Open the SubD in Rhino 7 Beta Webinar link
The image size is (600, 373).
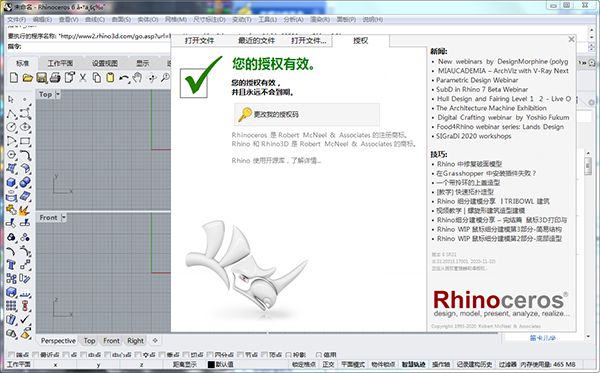click(x=482, y=89)
